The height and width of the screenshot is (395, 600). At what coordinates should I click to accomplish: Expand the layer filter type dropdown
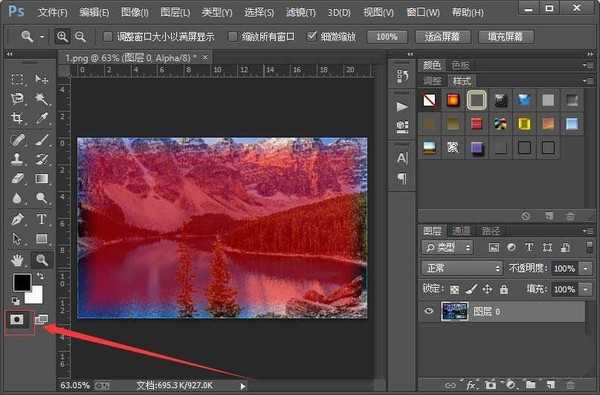[x=448, y=248]
